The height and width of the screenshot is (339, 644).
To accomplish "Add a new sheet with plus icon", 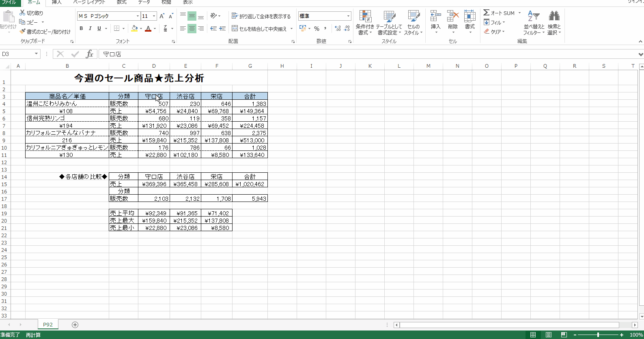I will 75,324.
